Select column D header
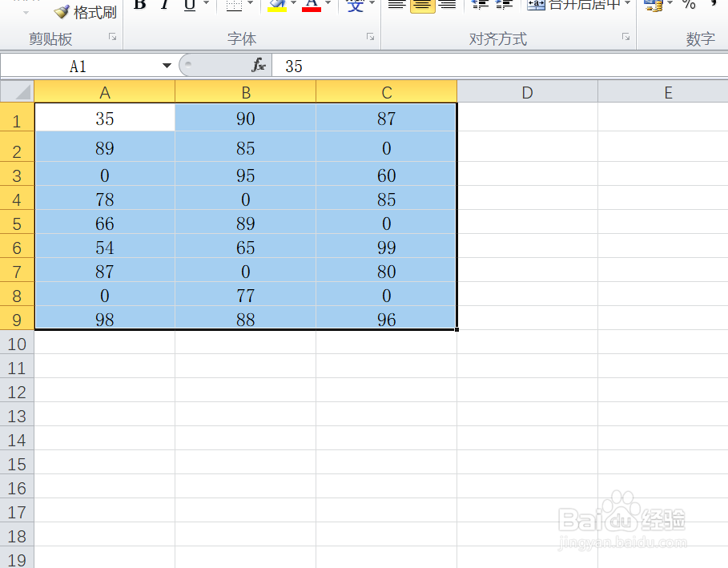This screenshot has width=728, height=568. pyautogui.click(x=528, y=92)
